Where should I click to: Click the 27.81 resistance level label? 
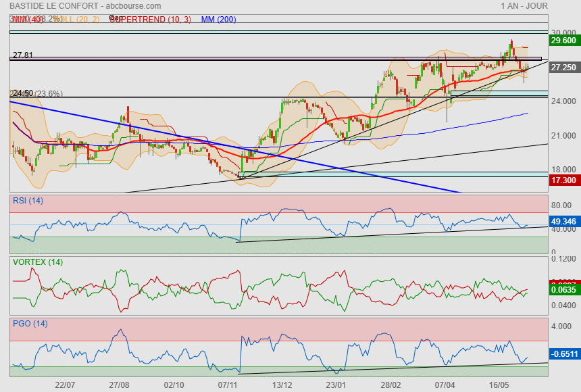[22, 55]
